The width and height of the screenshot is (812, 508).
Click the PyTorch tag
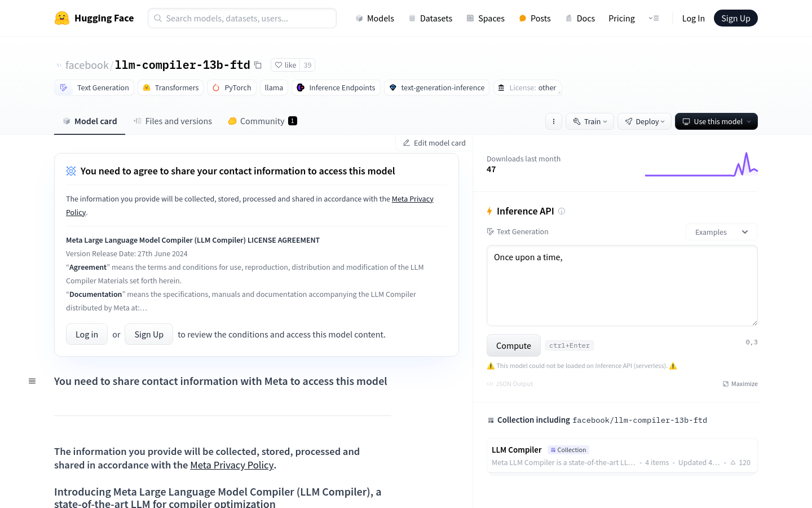(232, 87)
